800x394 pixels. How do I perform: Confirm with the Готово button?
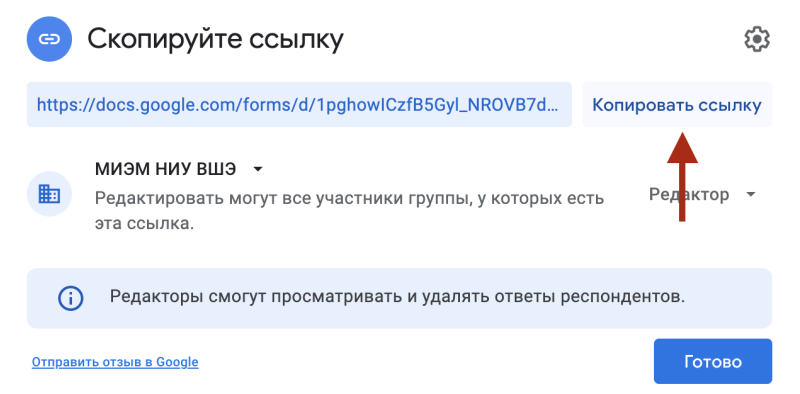tap(713, 361)
